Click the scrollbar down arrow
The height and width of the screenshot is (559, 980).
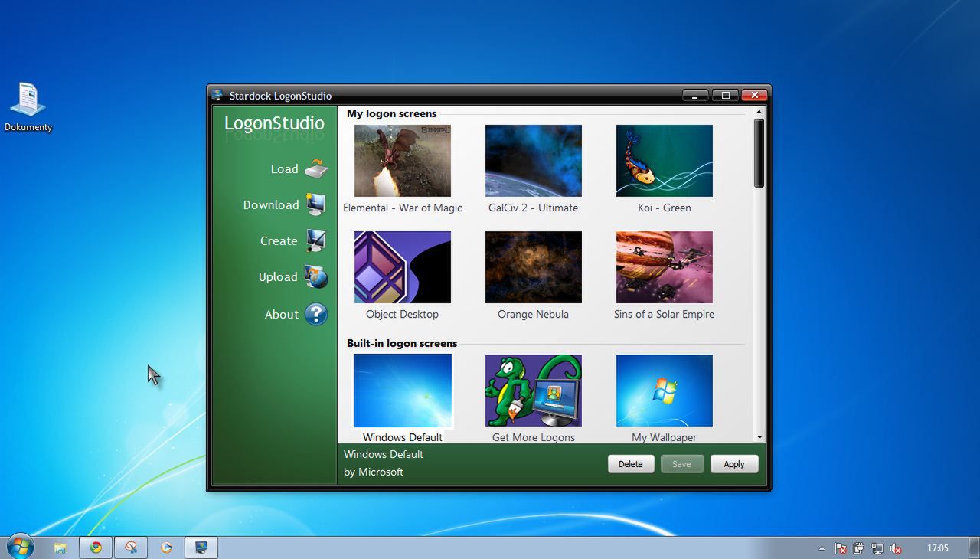coord(759,437)
